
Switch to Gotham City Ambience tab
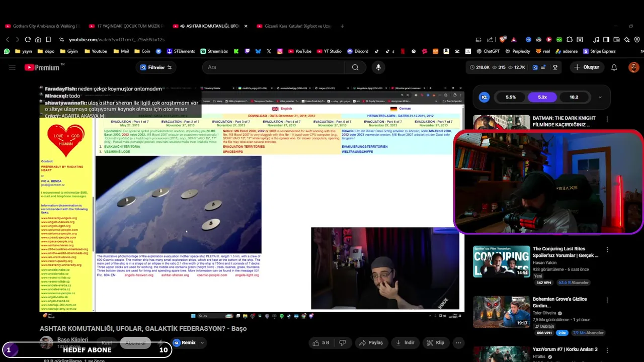(42, 26)
